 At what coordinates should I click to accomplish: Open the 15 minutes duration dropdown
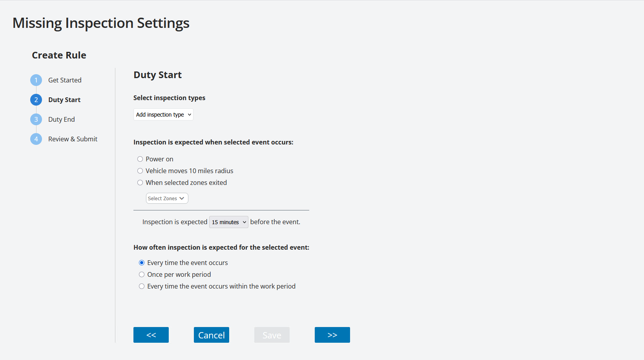[228, 222]
